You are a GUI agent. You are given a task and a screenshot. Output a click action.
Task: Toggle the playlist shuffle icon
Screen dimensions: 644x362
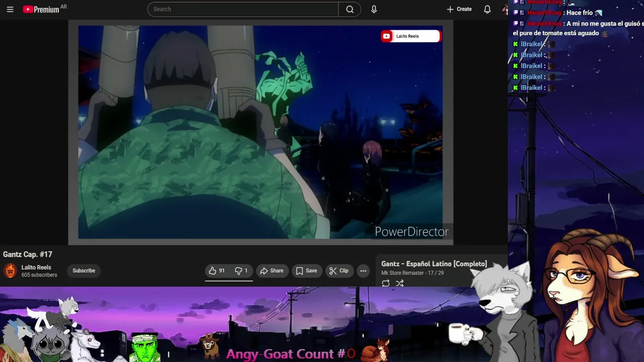pos(399,283)
